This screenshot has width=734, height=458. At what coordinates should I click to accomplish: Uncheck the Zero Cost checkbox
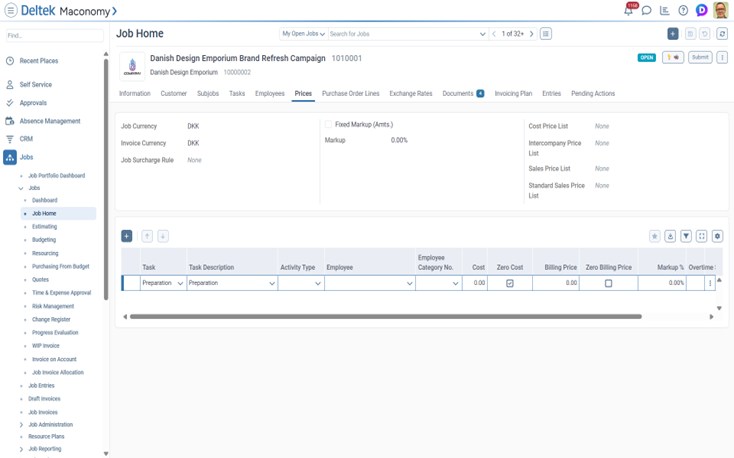point(510,283)
